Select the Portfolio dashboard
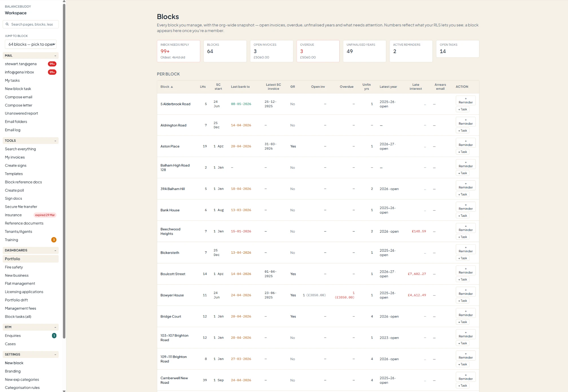 click(x=31, y=259)
